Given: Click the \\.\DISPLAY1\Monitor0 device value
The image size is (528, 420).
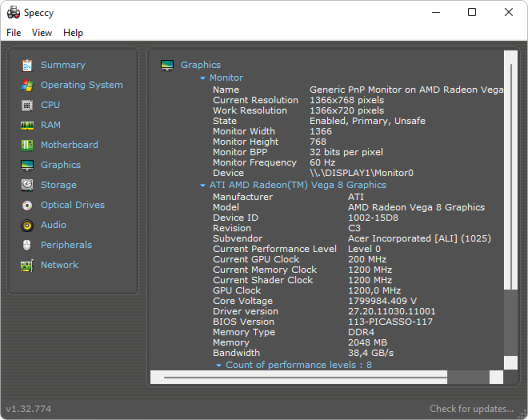Looking at the screenshot, I should tap(361, 173).
